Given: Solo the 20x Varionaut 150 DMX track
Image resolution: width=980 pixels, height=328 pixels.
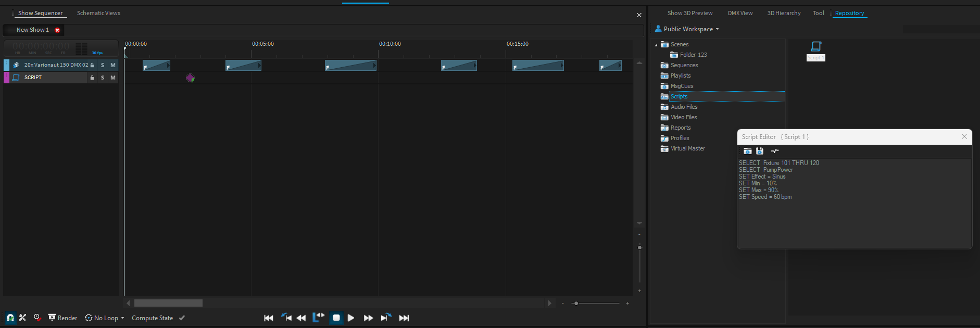Looking at the screenshot, I should 103,65.
